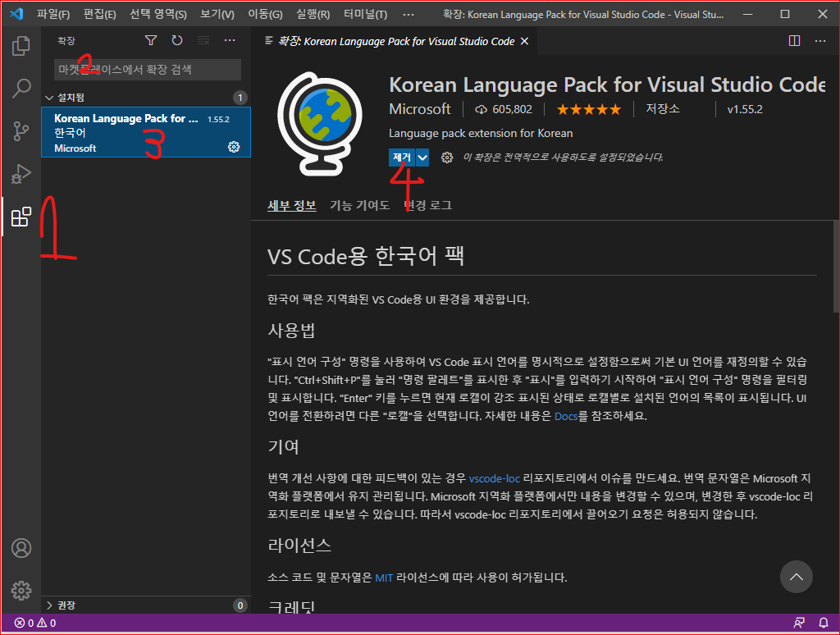Click the manage gear beside 제거 button
The width and height of the screenshot is (840, 635).
(447, 157)
